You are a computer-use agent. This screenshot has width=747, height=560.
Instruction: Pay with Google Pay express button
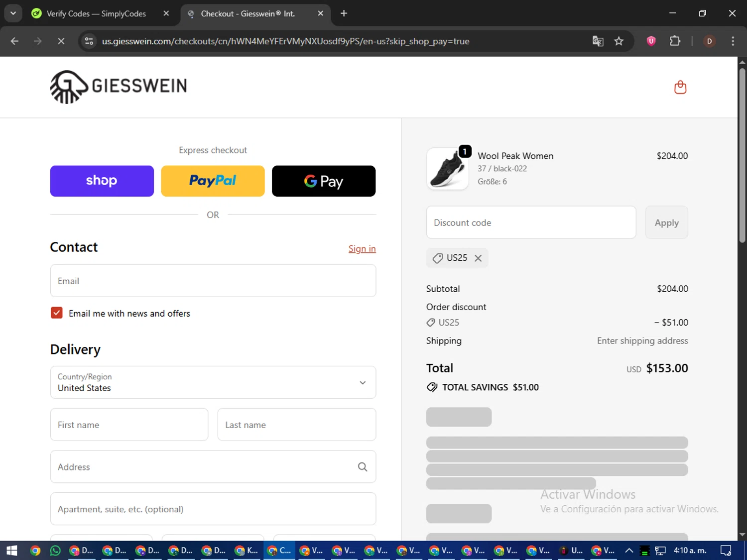324,181
